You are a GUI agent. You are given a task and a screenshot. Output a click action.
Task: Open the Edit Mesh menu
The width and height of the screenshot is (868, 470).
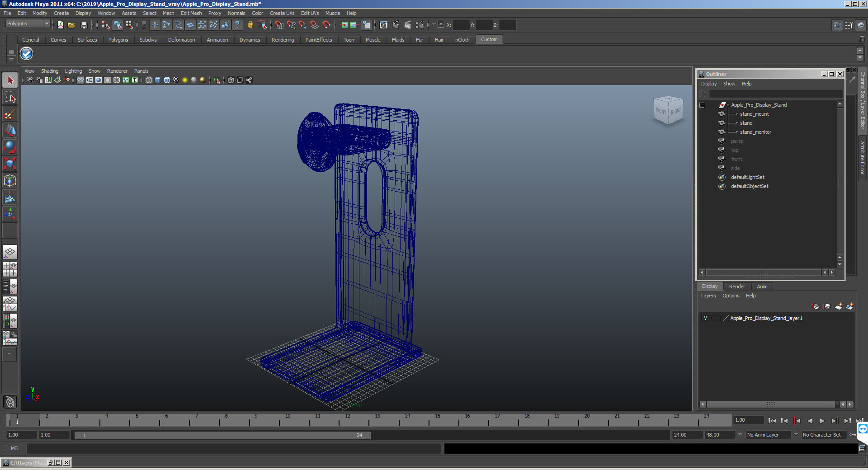[191, 13]
